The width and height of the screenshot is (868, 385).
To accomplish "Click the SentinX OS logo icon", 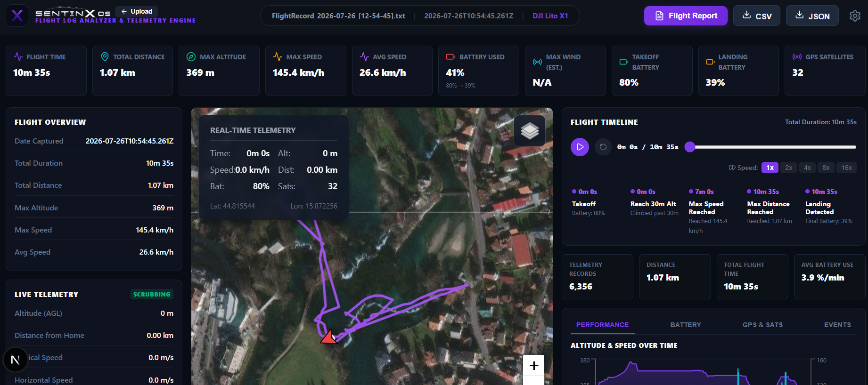I will coord(17,16).
